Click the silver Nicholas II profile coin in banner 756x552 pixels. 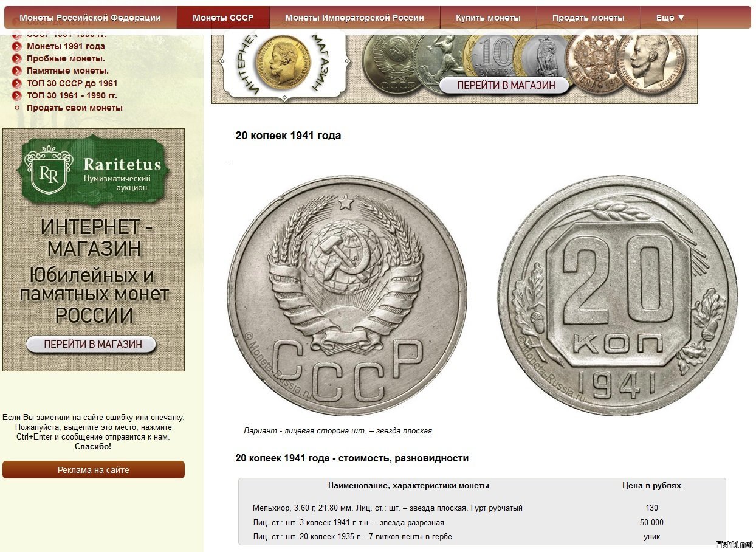click(x=643, y=63)
